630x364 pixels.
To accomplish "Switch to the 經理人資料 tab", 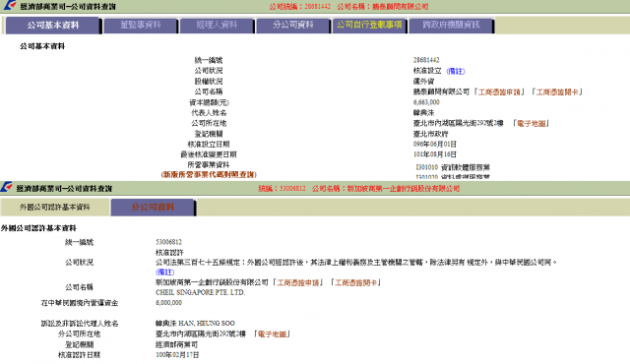I will 217,26.
